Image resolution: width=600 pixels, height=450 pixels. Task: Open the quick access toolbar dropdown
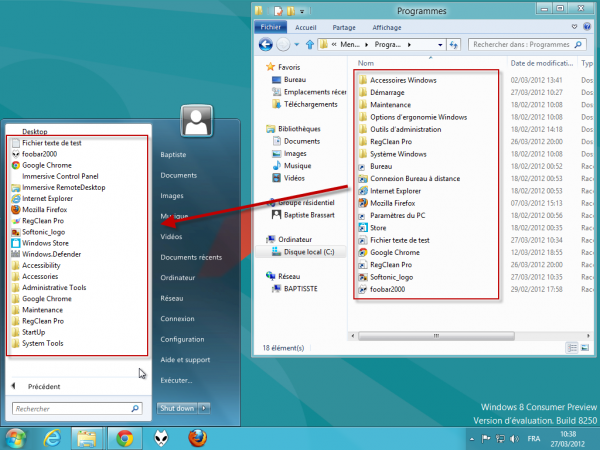coord(302,11)
